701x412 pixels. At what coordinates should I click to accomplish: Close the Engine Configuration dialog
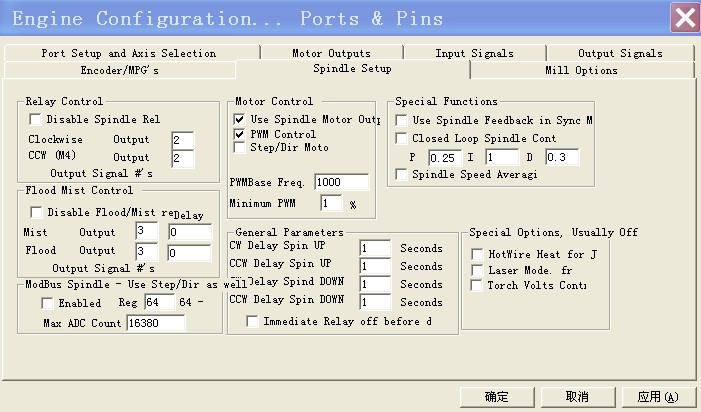coord(684,18)
